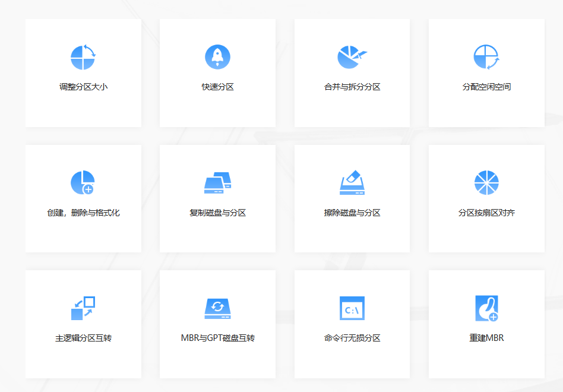This screenshot has height=392, width=563.
Task: Open the 分配空闲空间 feature card
Action: pyautogui.click(x=486, y=72)
